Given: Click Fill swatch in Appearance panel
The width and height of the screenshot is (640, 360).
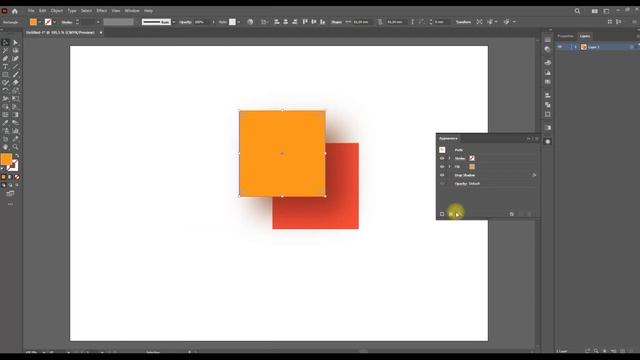Looking at the screenshot, I should pyautogui.click(x=472, y=167).
